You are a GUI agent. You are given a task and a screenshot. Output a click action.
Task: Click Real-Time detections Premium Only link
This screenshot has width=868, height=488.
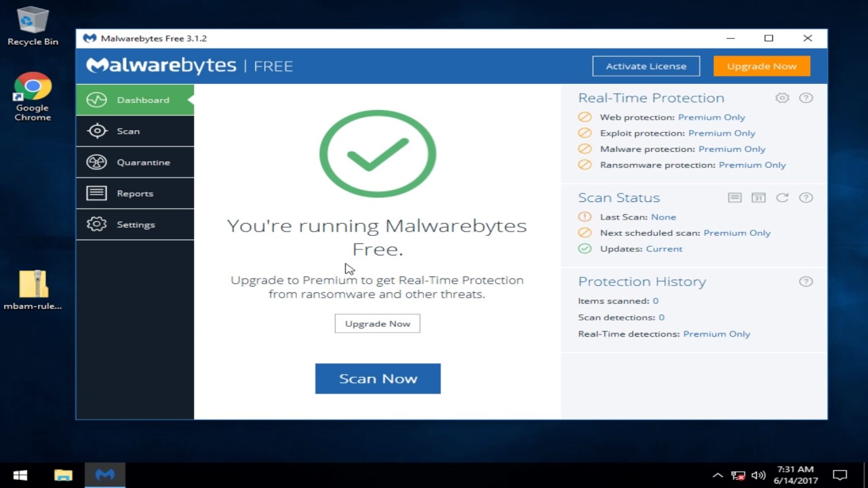click(717, 333)
